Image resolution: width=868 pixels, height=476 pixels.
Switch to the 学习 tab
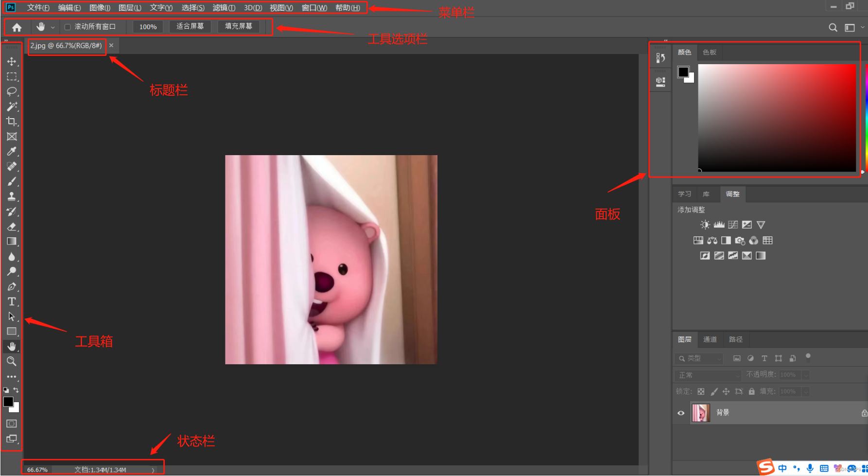pos(685,194)
